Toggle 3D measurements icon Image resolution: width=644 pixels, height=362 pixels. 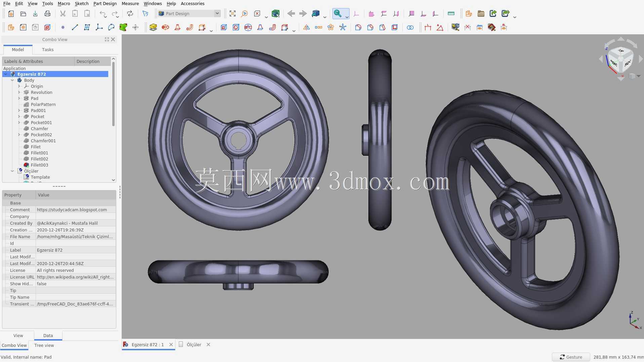pyautogui.click(x=491, y=27)
